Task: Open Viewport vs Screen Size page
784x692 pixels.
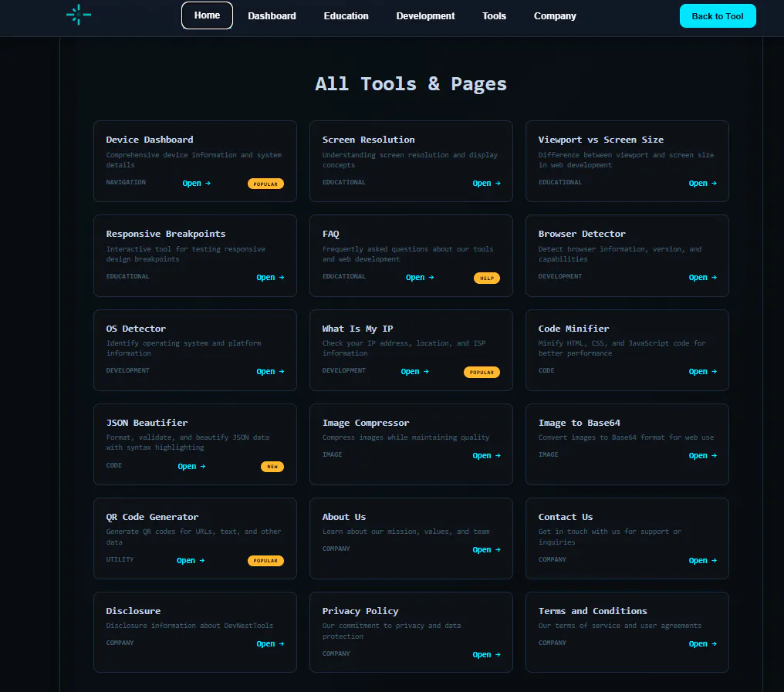Action: tap(702, 184)
